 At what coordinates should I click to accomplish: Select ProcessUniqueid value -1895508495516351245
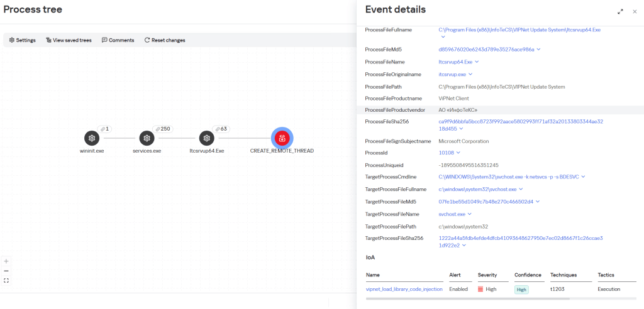pos(468,165)
